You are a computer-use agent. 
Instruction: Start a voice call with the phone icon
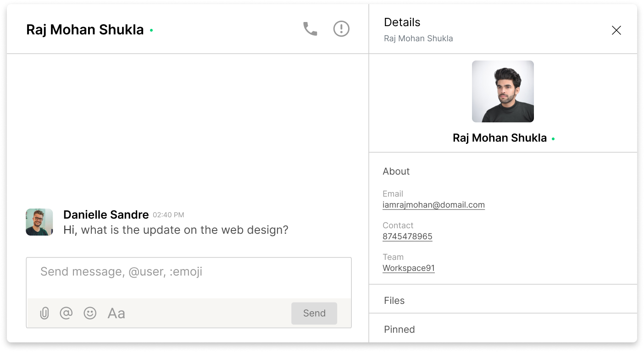point(310,29)
